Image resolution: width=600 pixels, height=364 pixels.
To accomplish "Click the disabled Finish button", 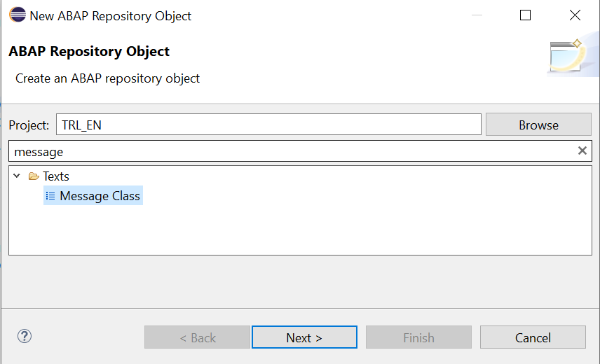I will coord(418,337).
